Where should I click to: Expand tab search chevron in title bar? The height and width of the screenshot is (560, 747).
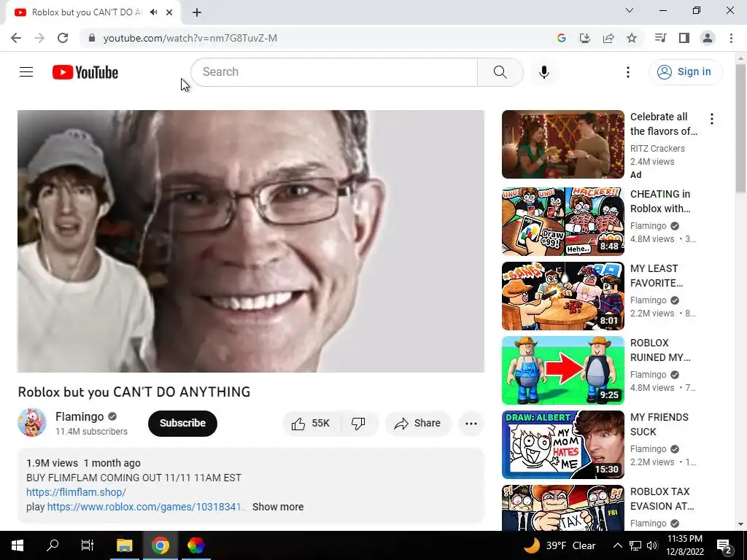point(630,10)
